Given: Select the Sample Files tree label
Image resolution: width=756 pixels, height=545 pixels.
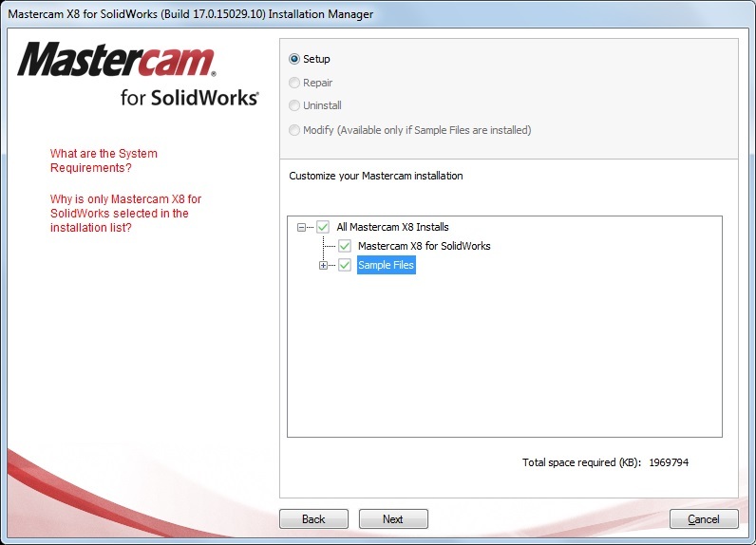Looking at the screenshot, I should tap(387, 265).
